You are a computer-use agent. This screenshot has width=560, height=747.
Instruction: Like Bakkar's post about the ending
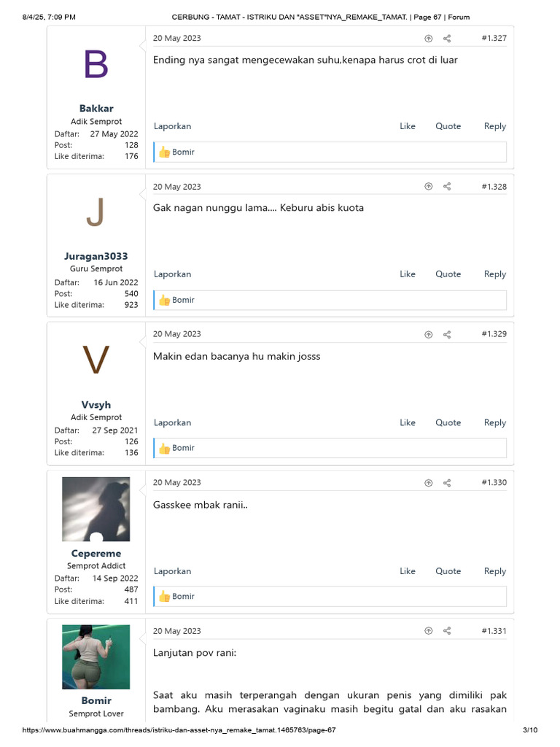pos(407,126)
